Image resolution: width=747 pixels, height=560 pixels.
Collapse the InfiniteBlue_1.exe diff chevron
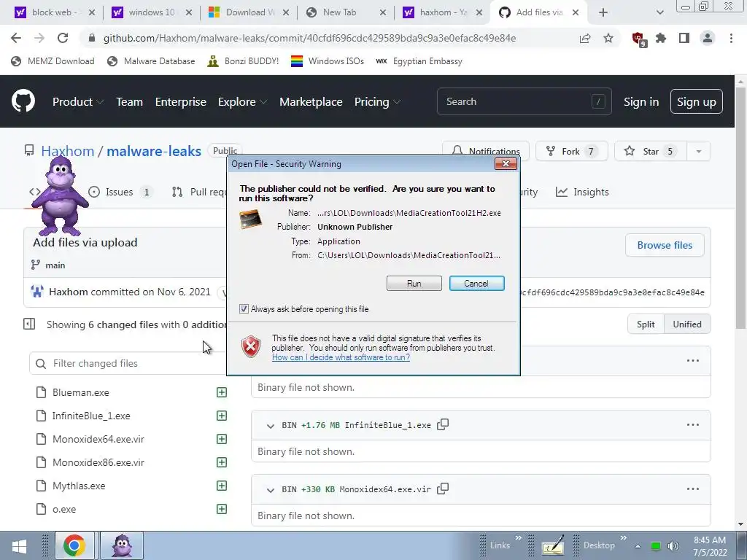(271, 426)
